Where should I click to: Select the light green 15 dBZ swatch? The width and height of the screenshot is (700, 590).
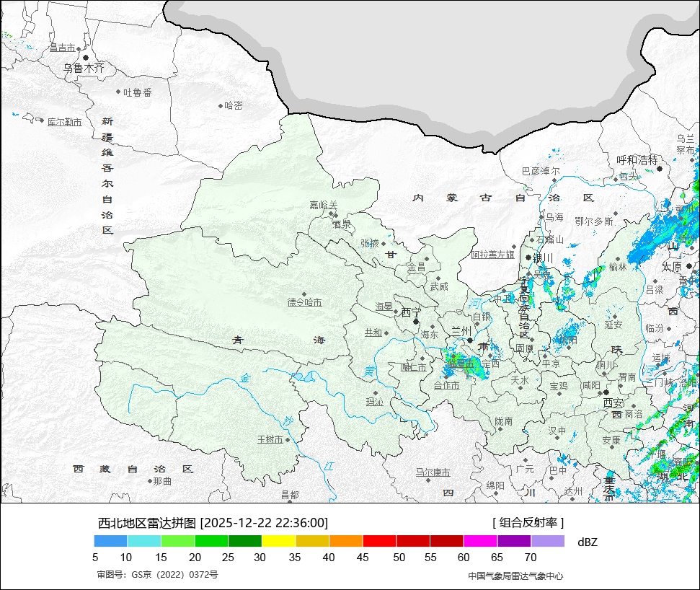click(x=177, y=542)
